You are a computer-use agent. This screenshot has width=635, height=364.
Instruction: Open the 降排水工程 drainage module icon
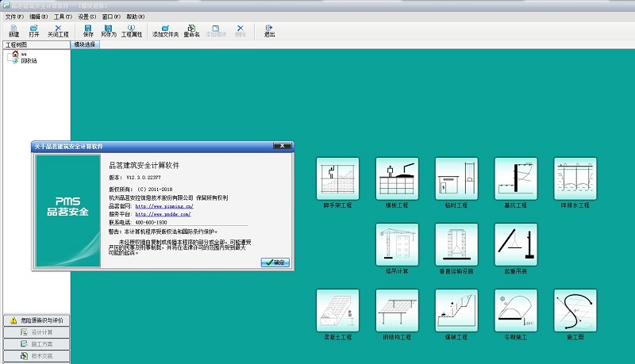click(x=575, y=178)
